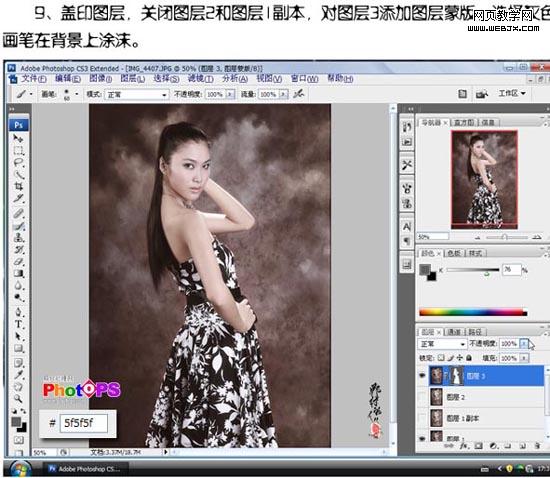550x478 pixels.
Task: Open the 文件(F) menu
Action: coord(34,79)
